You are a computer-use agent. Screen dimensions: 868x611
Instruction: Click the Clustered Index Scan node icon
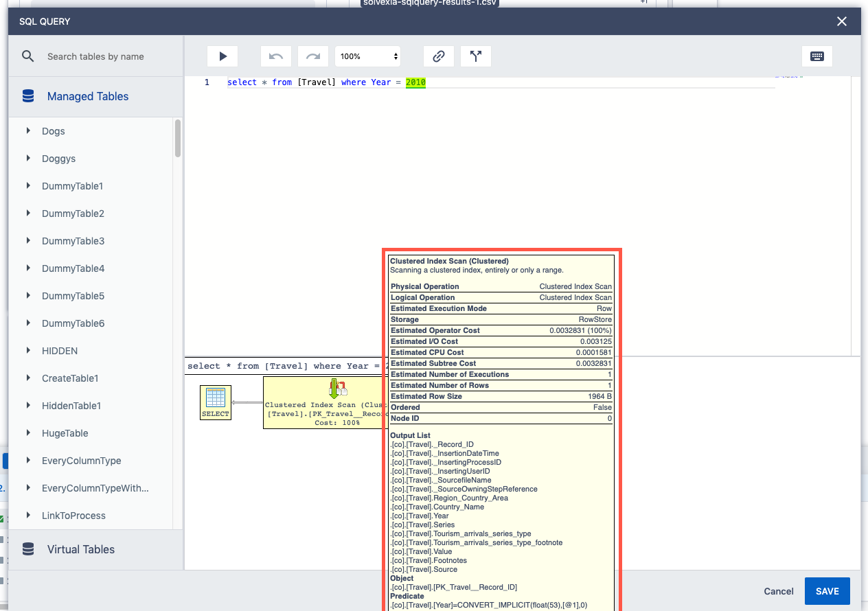[336, 389]
